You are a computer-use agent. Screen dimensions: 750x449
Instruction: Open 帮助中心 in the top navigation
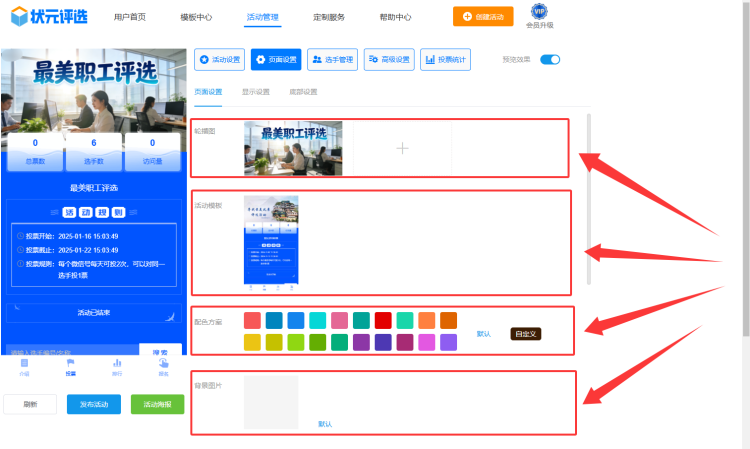pos(396,17)
